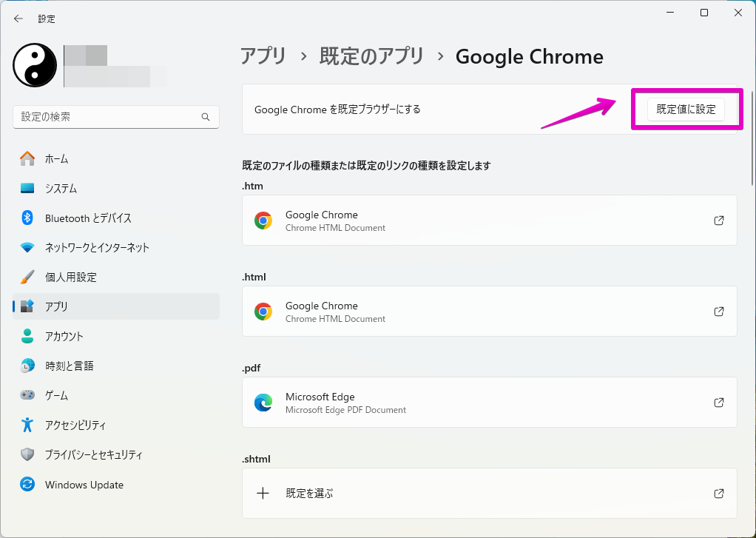This screenshot has height=538, width=756.
Task: Open 時刻と言語 settings
Action: pos(116,366)
